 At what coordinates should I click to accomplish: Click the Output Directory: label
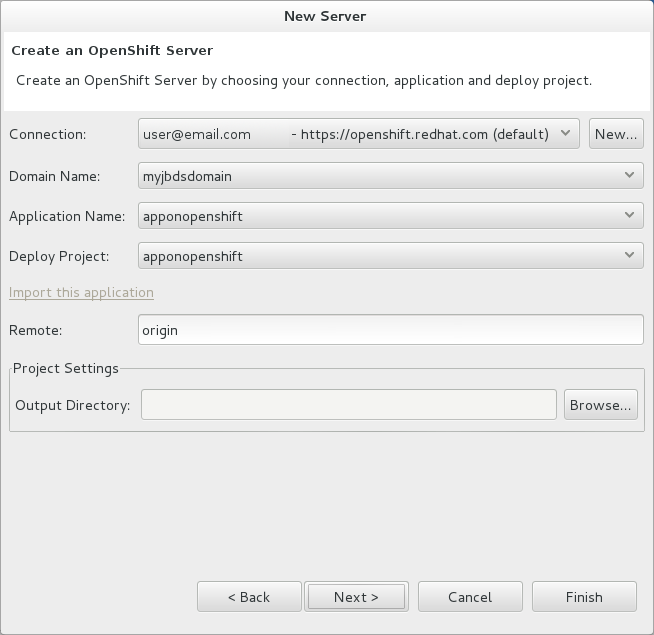pyautogui.click(x=73, y=405)
